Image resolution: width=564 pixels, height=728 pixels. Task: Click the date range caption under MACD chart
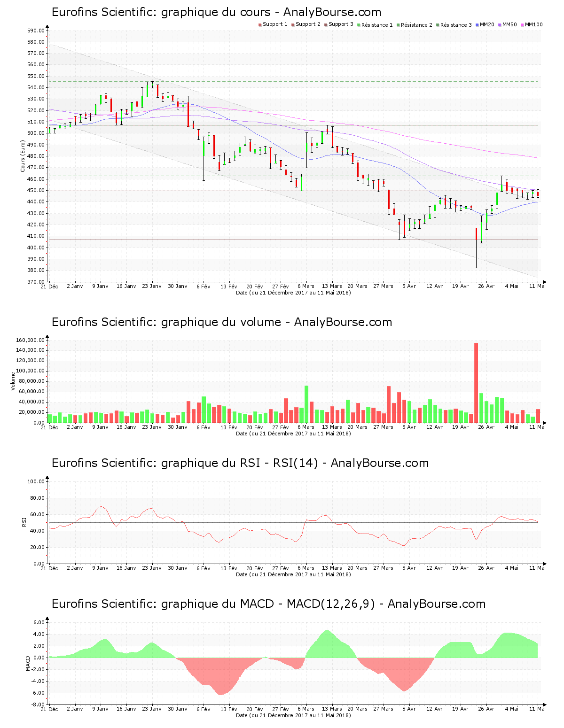coord(293,715)
